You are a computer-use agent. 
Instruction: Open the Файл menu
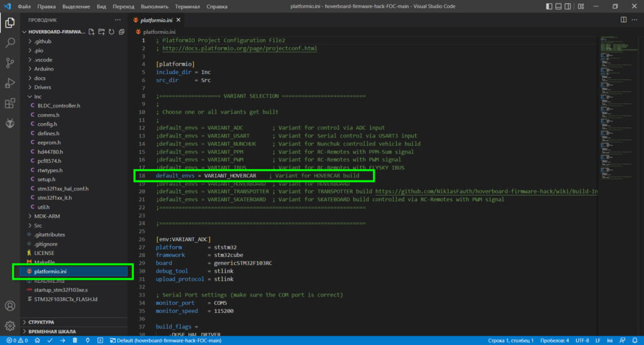(25, 6)
